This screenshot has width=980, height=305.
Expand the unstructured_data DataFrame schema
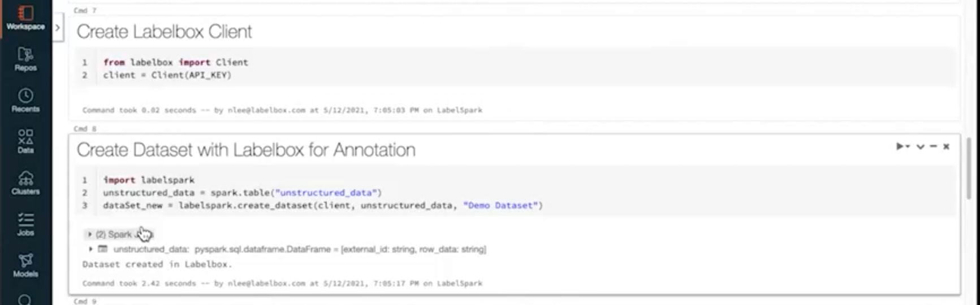(90, 249)
